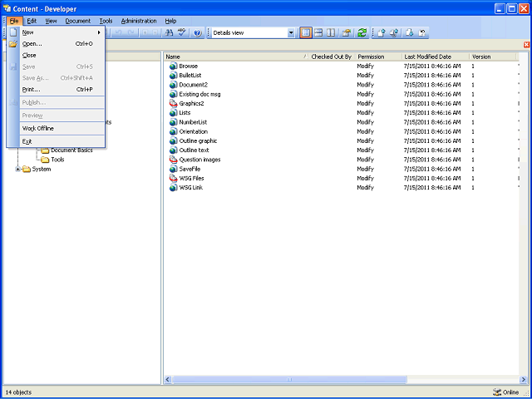
Task: Open the Help question mark icon
Action: (198, 33)
